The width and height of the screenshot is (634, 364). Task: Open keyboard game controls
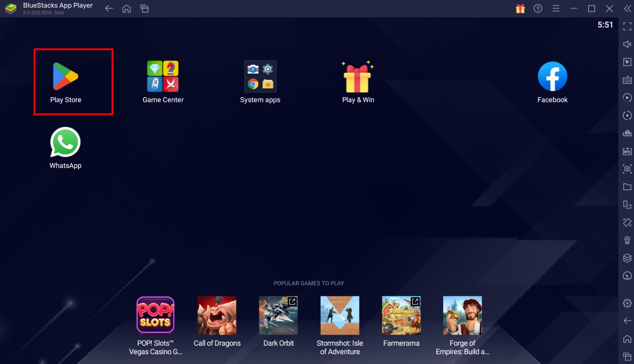point(627,80)
